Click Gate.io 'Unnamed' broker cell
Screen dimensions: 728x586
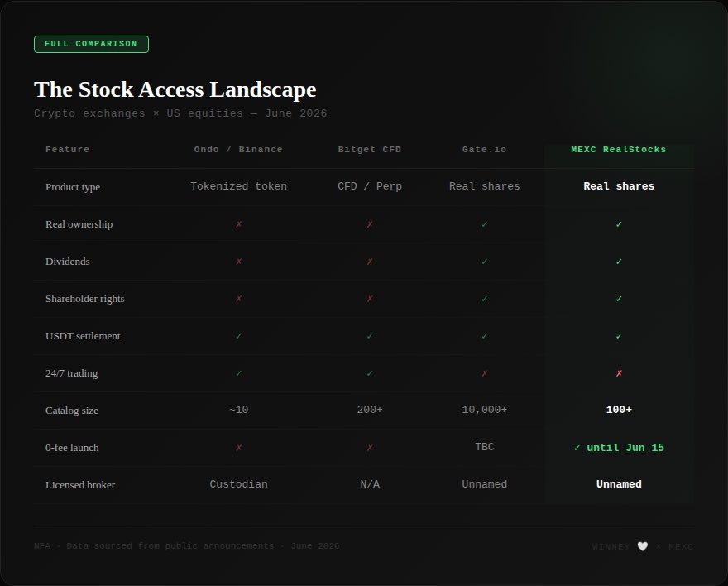[x=484, y=484]
